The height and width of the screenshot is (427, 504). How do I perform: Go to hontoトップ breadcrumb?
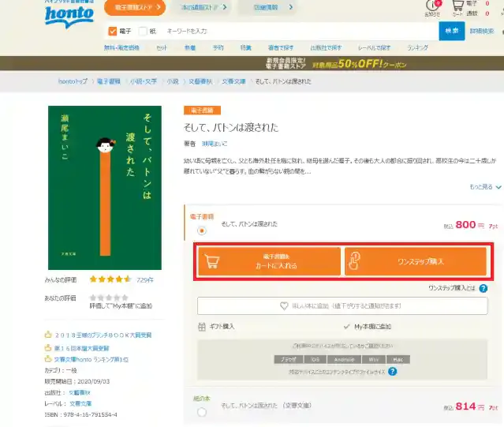coord(73,81)
